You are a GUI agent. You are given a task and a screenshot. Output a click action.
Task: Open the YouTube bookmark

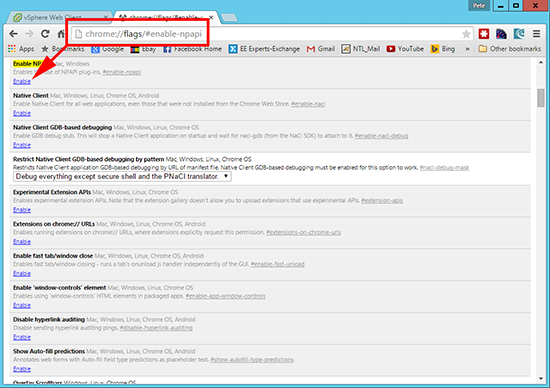coord(405,49)
